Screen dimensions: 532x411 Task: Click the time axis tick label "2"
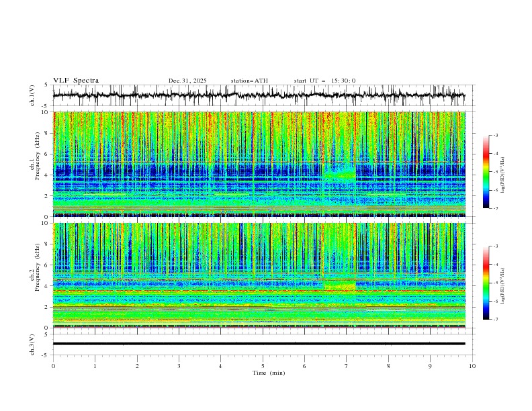click(137, 366)
